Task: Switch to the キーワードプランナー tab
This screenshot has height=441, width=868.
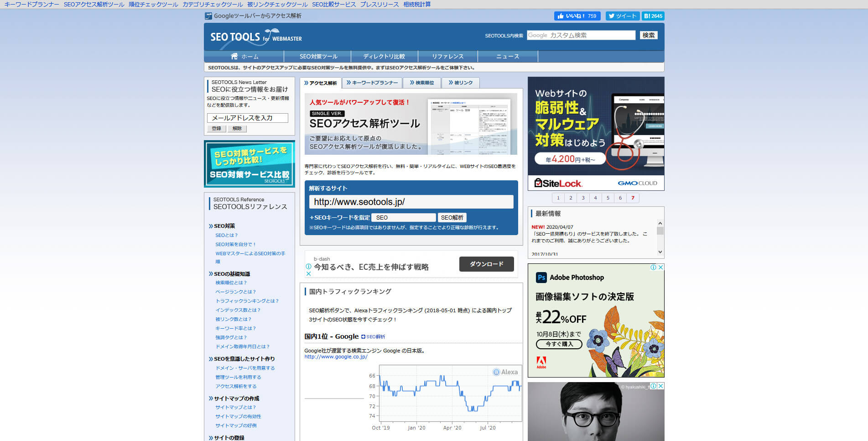Action: pos(372,83)
